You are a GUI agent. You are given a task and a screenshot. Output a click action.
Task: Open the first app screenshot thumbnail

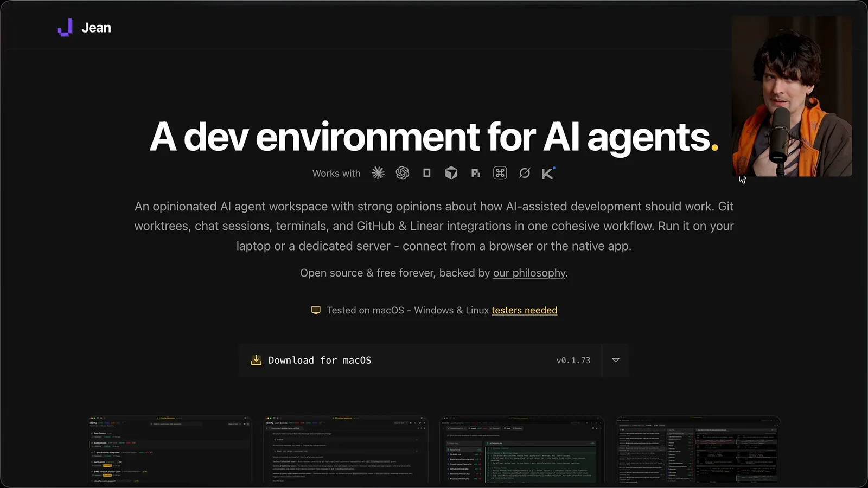[x=170, y=449]
